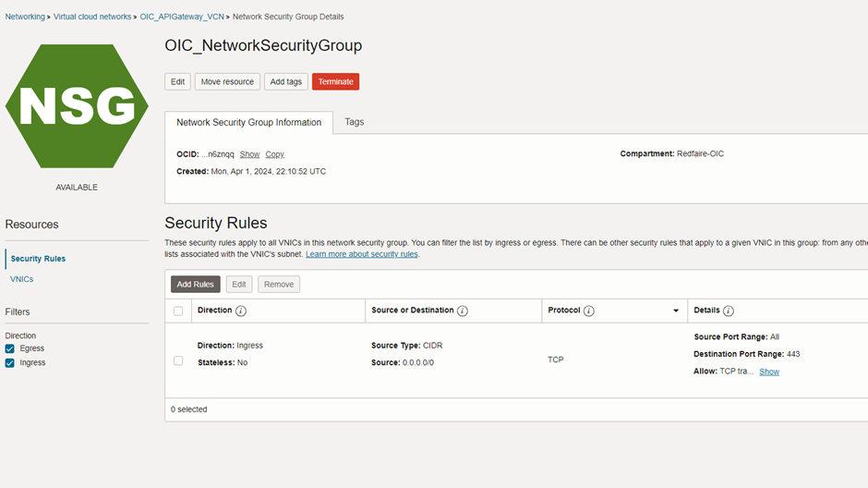
Task: Select the Ingress TCP rule row checkbox
Action: coord(178,360)
